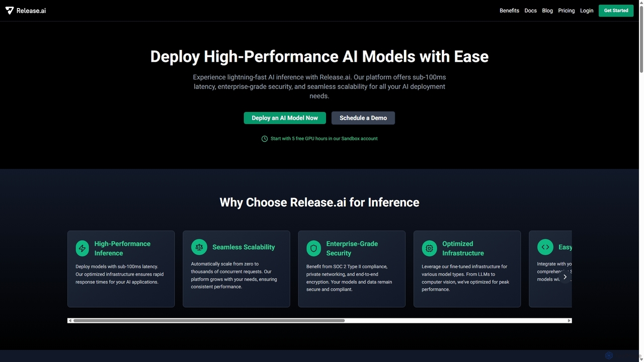Viewport: 644px width, 362px height.
Task: Open the Login nav item
Action: click(587, 11)
